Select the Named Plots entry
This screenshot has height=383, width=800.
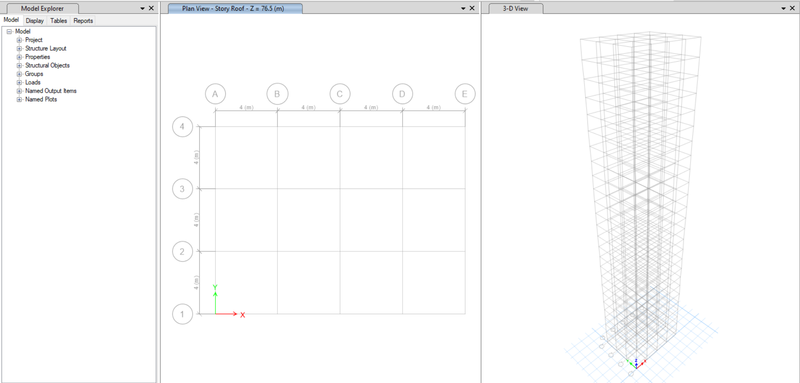[41, 99]
